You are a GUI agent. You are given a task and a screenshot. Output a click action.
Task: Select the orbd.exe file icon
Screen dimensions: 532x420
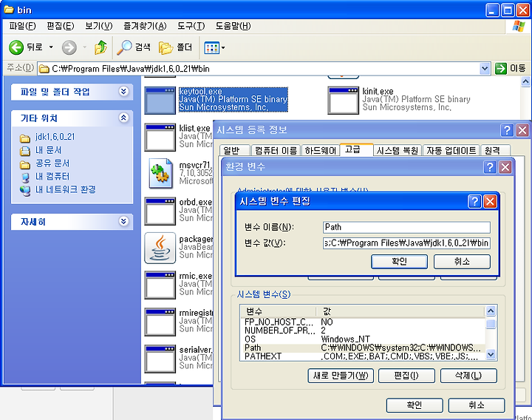tap(160, 211)
